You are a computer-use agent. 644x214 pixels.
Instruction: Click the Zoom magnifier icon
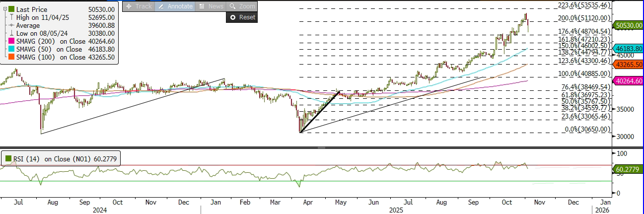click(x=232, y=6)
